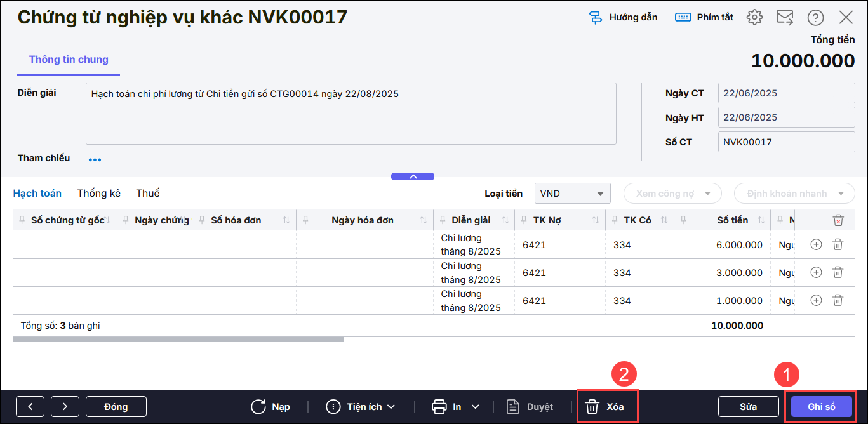The width and height of the screenshot is (868, 424).
Task: Click the horizontal table scrollbar
Action: (178, 340)
